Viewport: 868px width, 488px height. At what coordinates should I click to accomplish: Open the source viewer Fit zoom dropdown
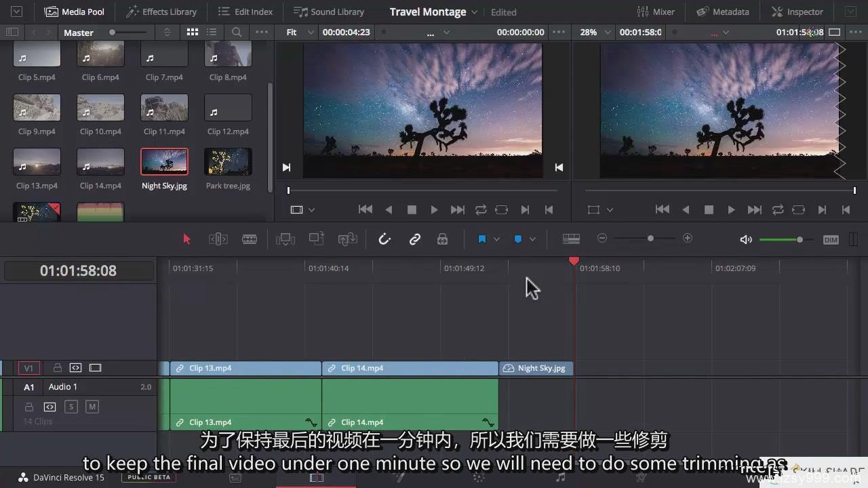coord(299,32)
